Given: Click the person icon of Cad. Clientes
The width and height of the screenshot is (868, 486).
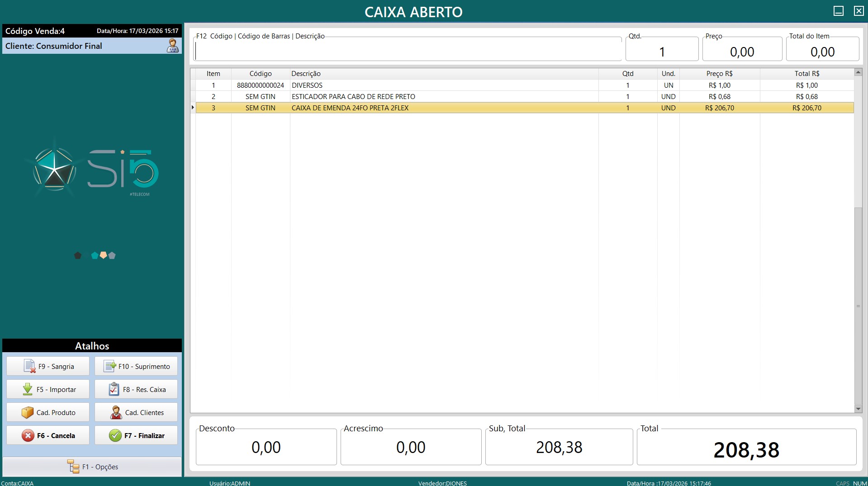Looking at the screenshot, I should pos(116,412).
